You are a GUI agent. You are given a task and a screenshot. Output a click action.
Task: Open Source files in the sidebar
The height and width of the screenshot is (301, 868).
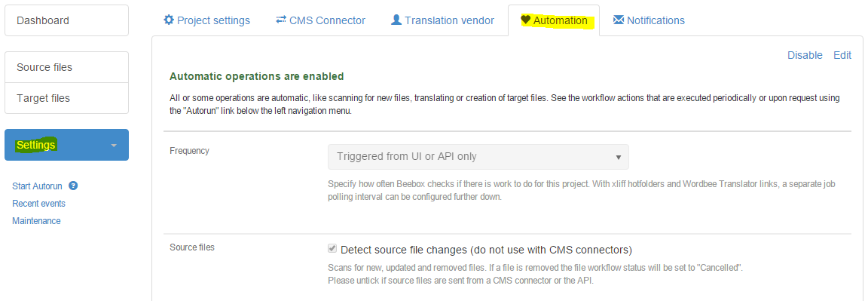(x=66, y=67)
